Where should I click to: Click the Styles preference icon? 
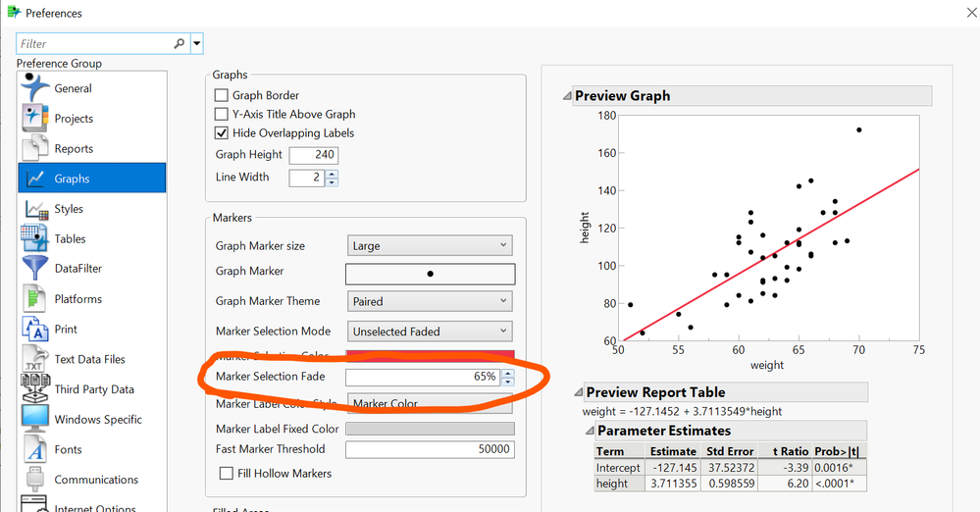point(36,209)
